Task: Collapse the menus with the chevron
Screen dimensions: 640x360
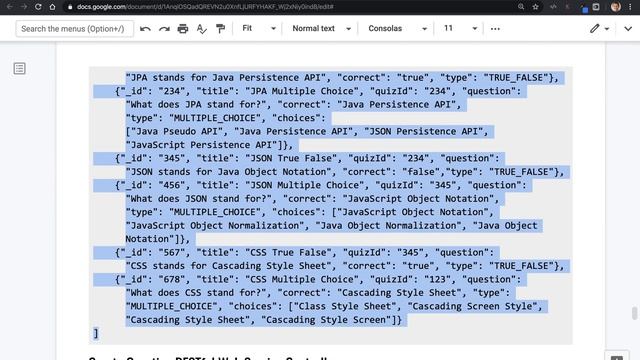Action: tap(628, 29)
